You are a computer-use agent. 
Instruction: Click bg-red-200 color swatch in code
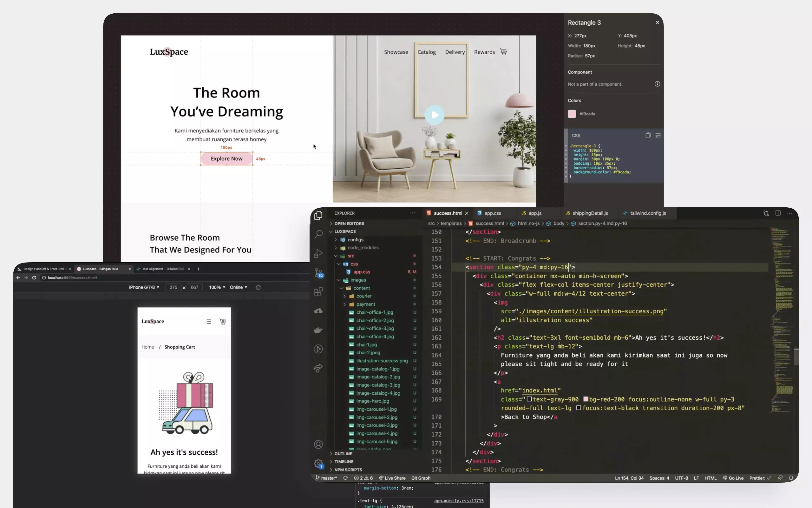pyautogui.click(x=586, y=399)
